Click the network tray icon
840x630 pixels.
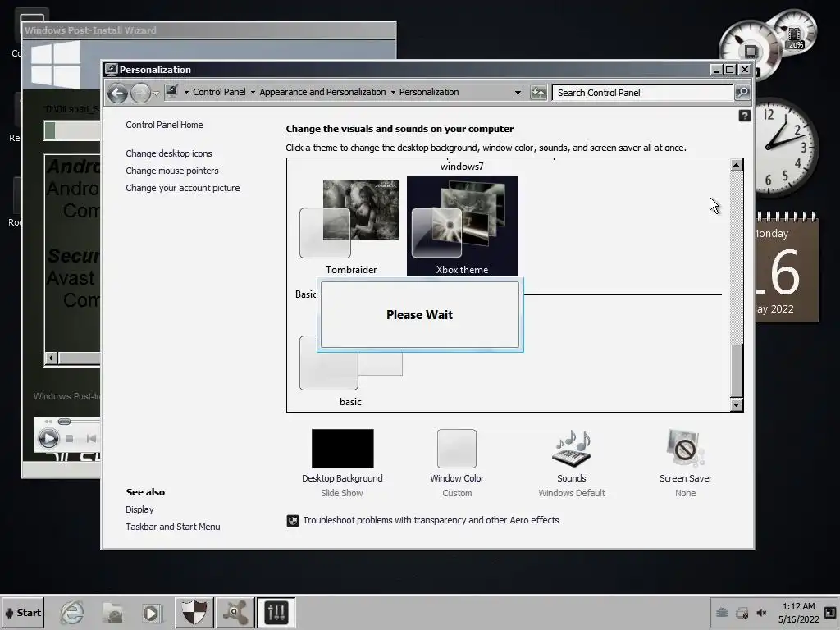click(x=722, y=612)
